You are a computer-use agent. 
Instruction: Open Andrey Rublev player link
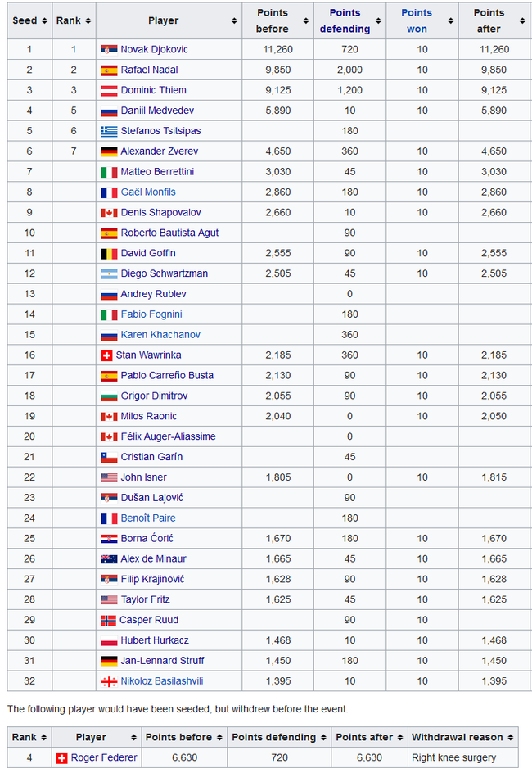tap(154, 294)
